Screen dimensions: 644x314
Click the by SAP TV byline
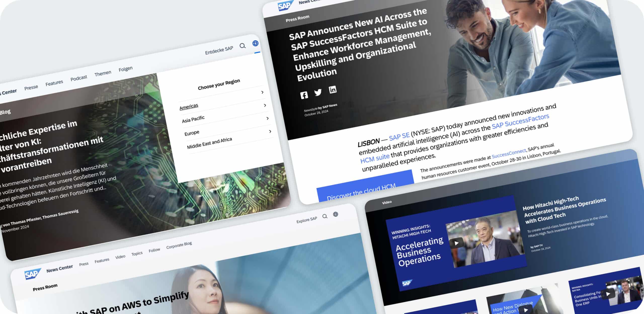point(537,246)
